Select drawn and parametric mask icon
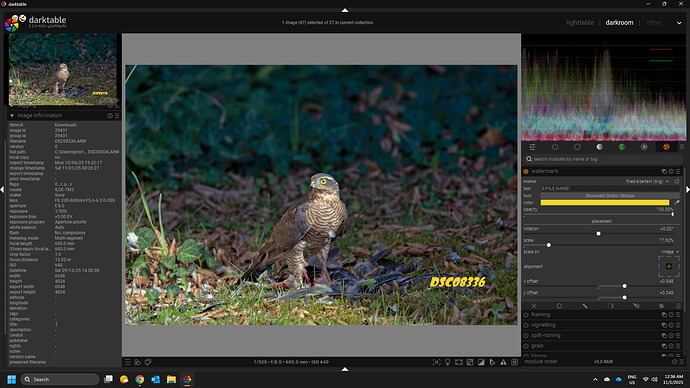 point(636,306)
